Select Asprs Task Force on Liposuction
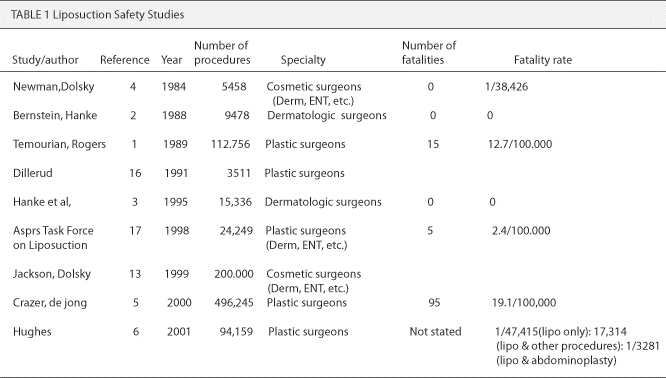 pyautogui.click(x=54, y=238)
